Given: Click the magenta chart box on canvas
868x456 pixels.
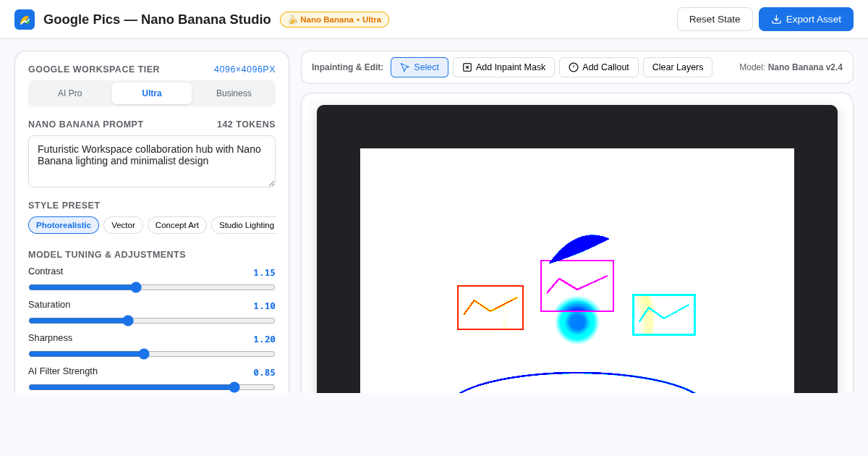Looking at the screenshot, I should [577, 286].
